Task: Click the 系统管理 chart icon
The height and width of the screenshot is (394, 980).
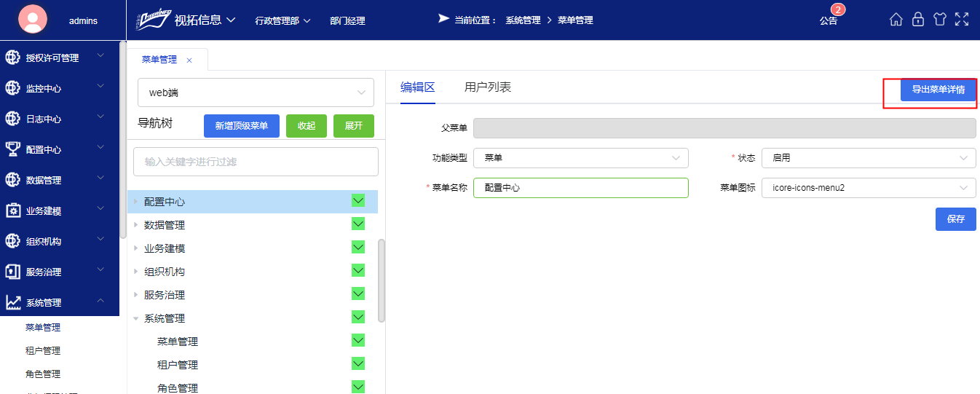Action: click(13, 302)
